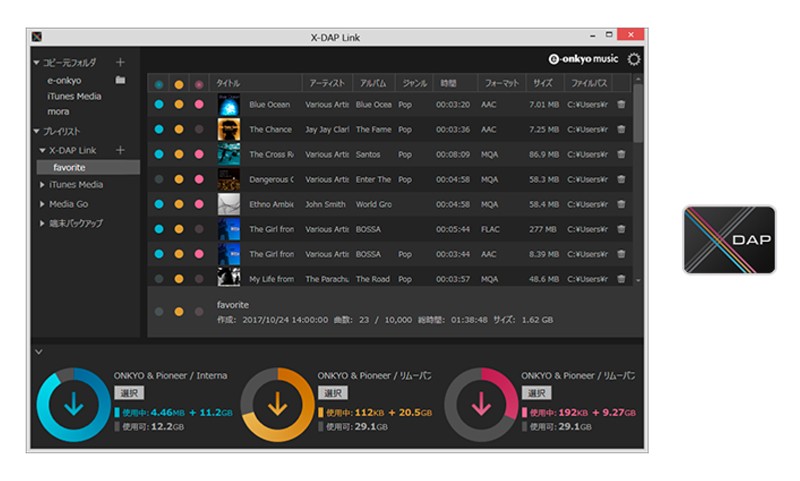
Task: Expand the 端末バックアップ group
Action: pos(42,223)
